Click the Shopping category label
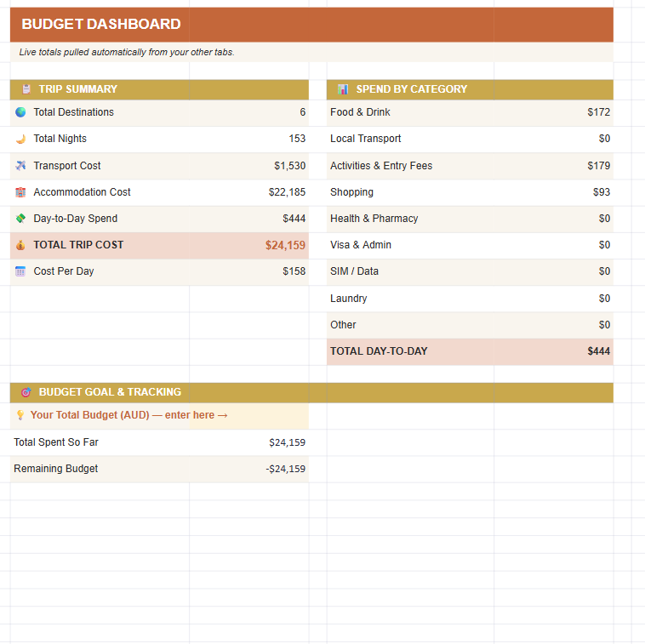 tap(351, 192)
